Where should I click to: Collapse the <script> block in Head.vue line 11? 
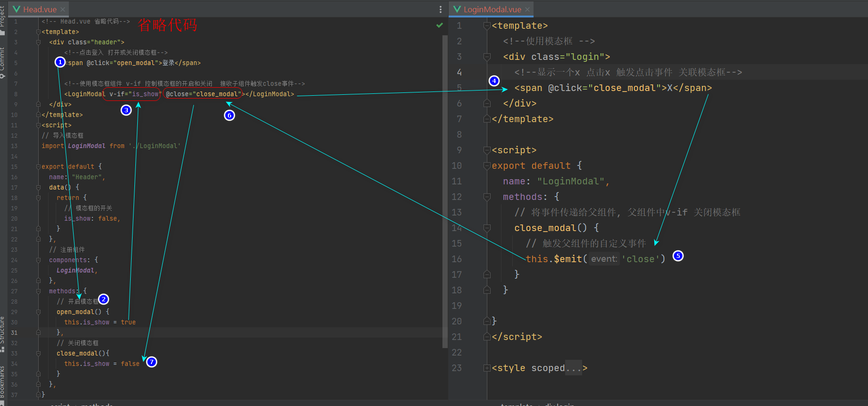pos(38,125)
